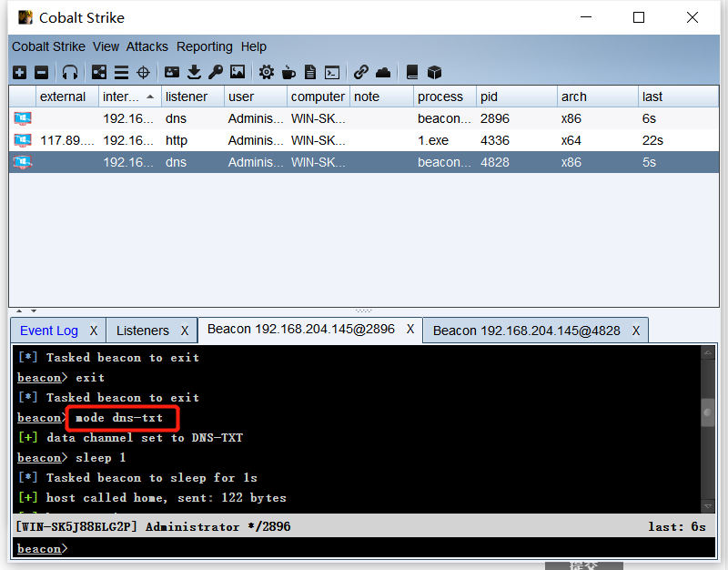Open Listeners via headphones icon
Viewport: 728px width, 570px height.
(x=70, y=73)
